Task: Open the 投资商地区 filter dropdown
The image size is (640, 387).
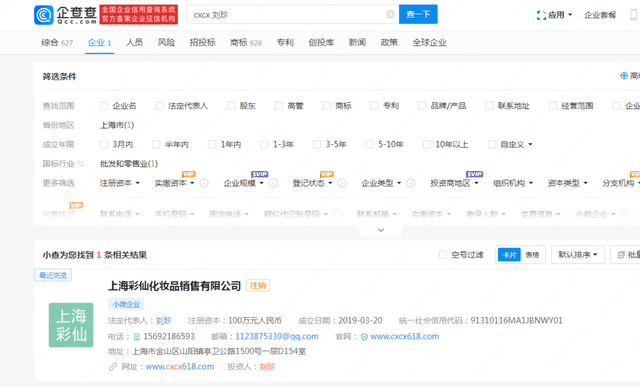Action: 454,183
